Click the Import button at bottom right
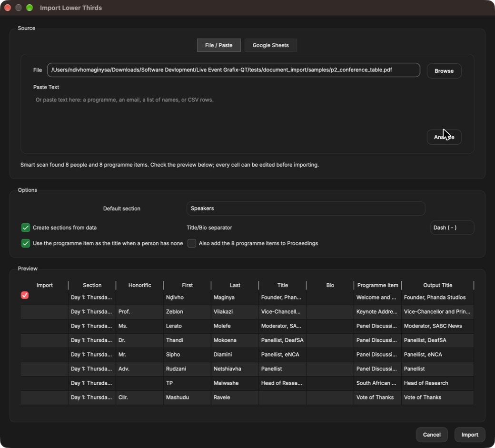 click(470, 435)
